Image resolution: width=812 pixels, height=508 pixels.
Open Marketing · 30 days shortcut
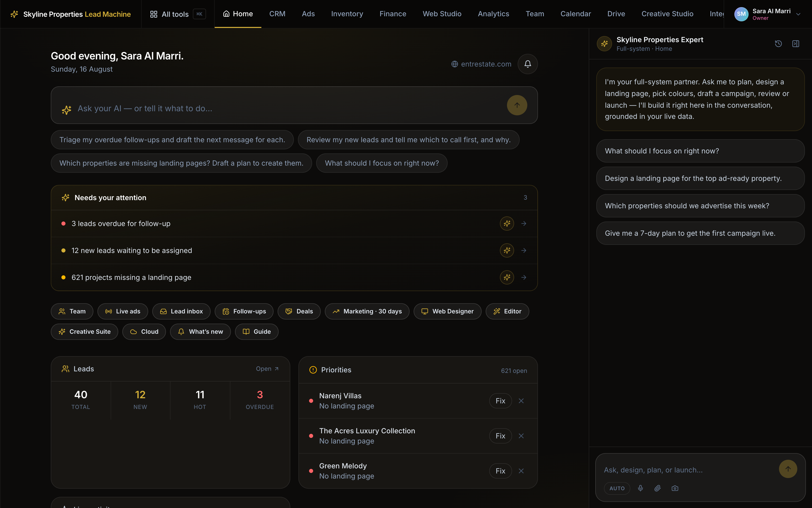pos(367,311)
